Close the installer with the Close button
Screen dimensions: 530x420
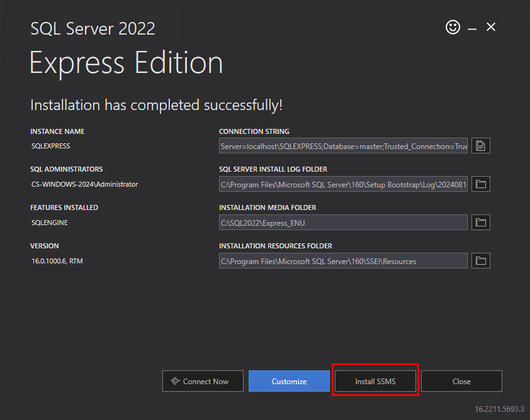461,381
